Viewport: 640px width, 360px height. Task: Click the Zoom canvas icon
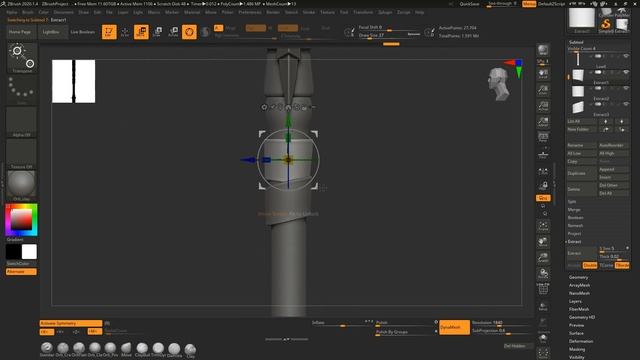[543, 90]
